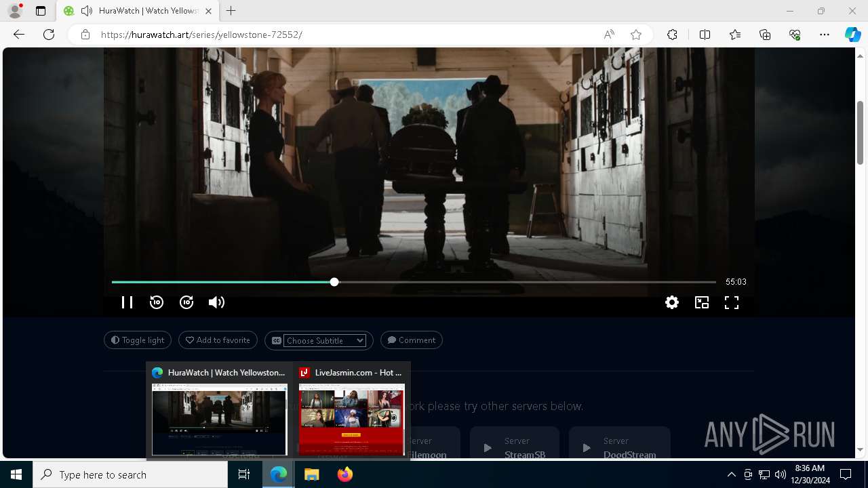Click the address bar URL
Image resolution: width=868 pixels, height=488 pixels.
tap(201, 35)
